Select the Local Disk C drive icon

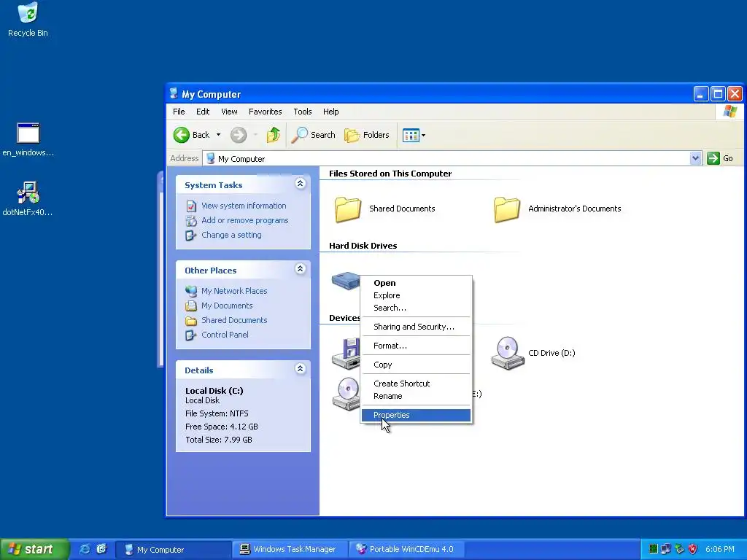[345, 281]
